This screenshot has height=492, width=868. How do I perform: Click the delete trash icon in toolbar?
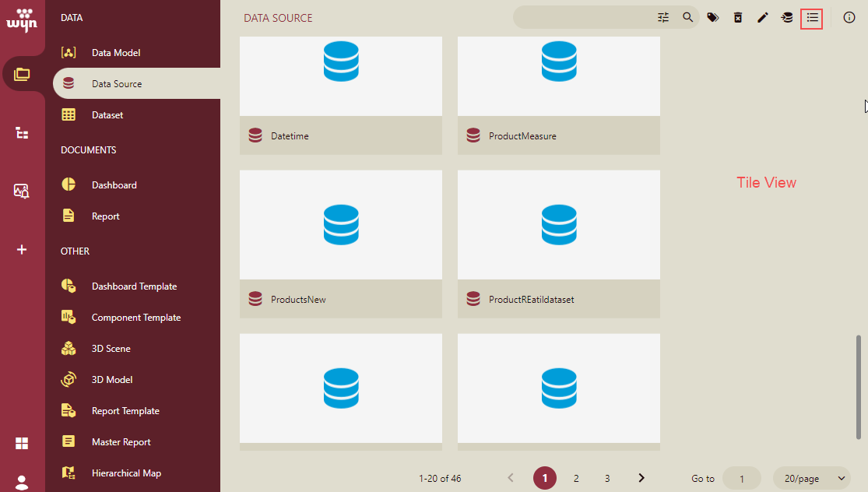click(738, 17)
